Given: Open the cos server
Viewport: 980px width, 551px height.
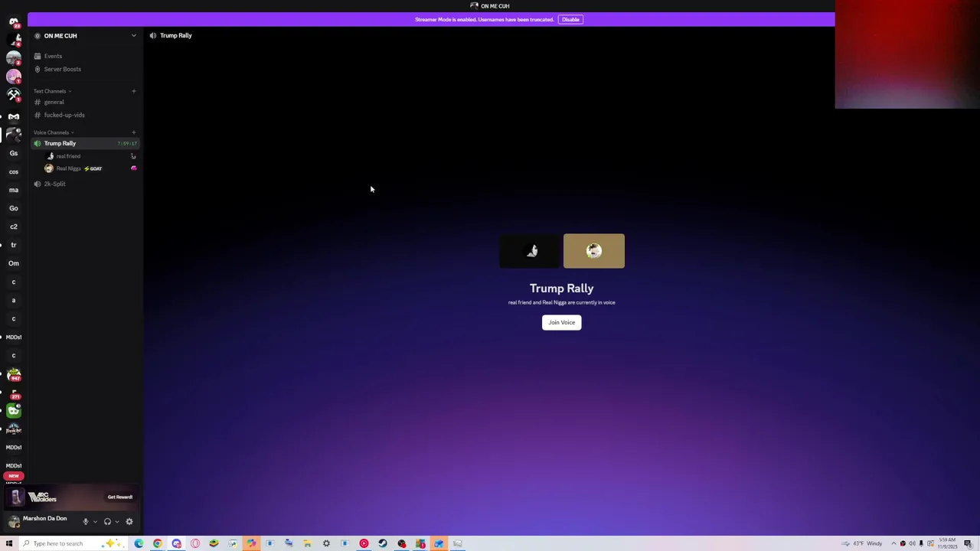Looking at the screenshot, I should tap(14, 171).
